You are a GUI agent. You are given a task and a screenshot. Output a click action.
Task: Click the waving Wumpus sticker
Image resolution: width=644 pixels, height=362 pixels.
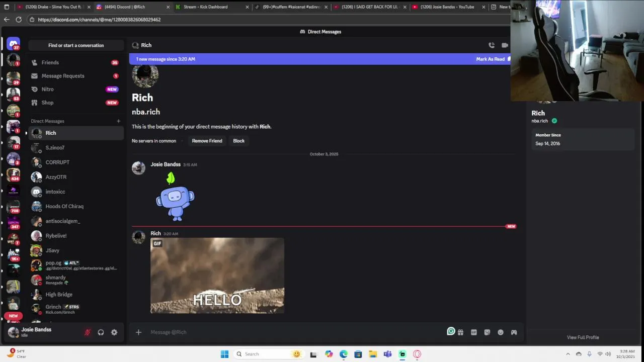(x=175, y=197)
